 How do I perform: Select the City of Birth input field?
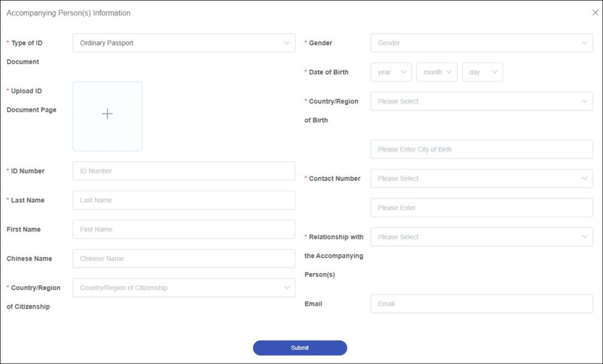click(x=481, y=149)
